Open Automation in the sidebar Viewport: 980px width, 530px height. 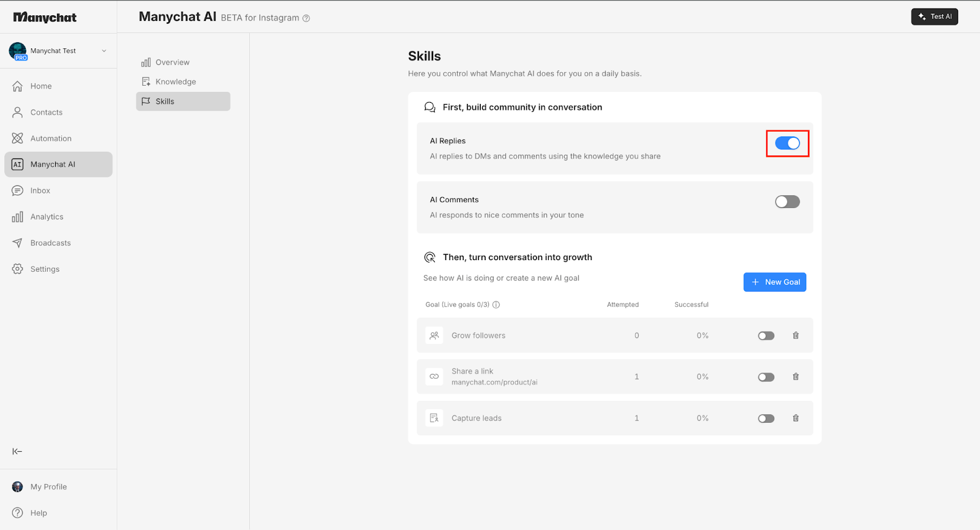tap(51, 139)
